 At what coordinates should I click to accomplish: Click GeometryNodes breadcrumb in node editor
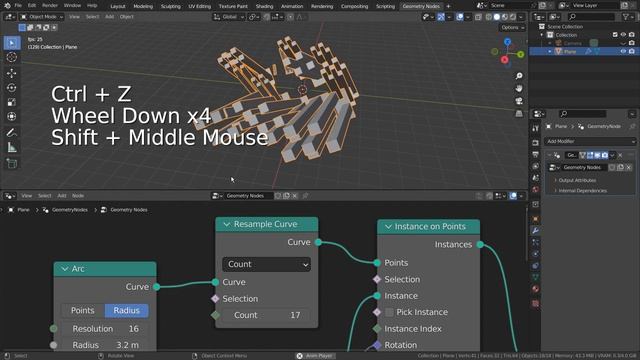click(x=70, y=210)
